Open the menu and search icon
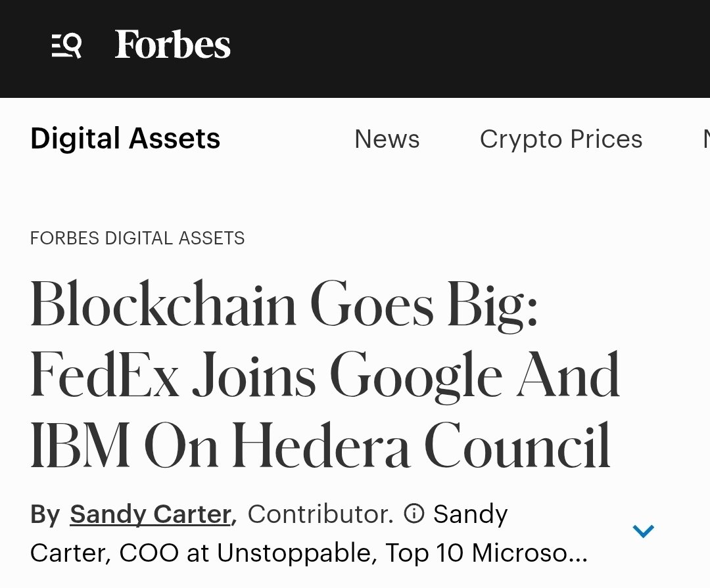This screenshot has width=710, height=588. [66, 45]
